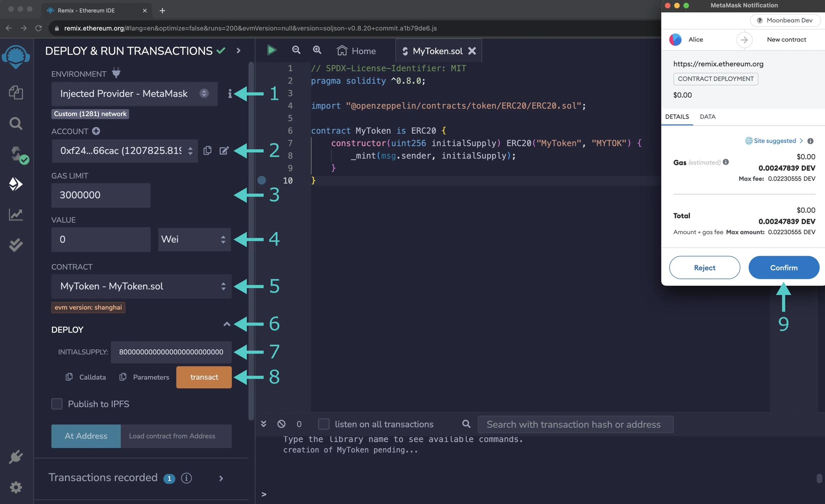Collapse the Deploy parameters chevron
The image size is (825, 504).
[x=227, y=324]
